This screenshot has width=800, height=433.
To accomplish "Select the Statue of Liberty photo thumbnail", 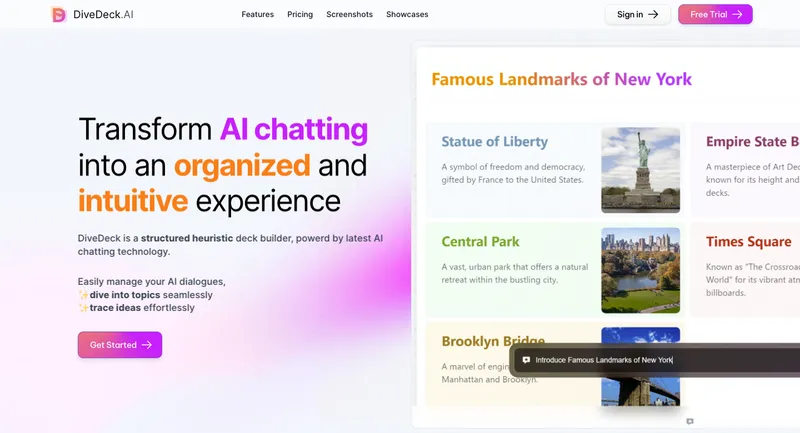I will coord(640,169).
